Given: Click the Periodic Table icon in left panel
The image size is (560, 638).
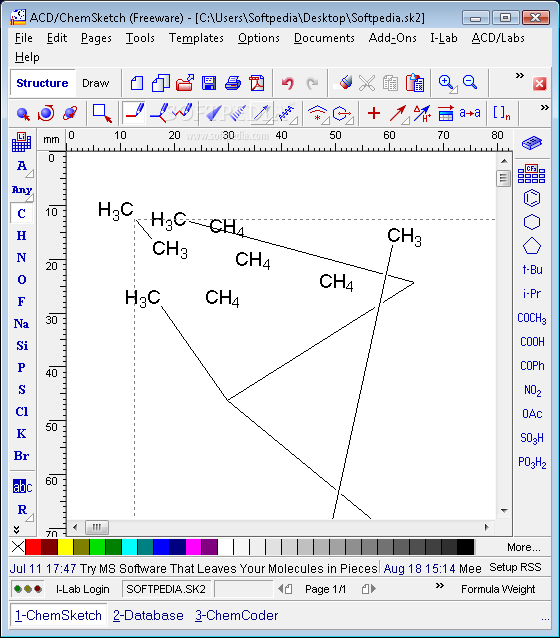Looking at the screenshot, I should point(22,142).
